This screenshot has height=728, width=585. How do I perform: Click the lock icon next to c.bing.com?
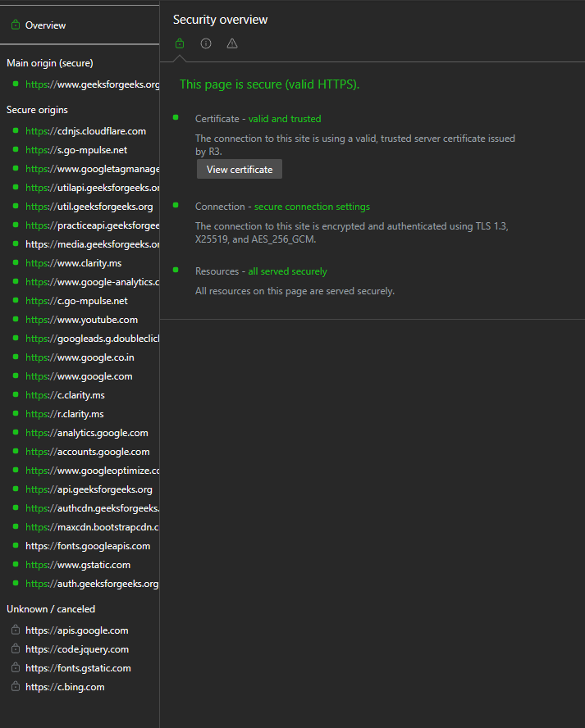click(15, 687)
